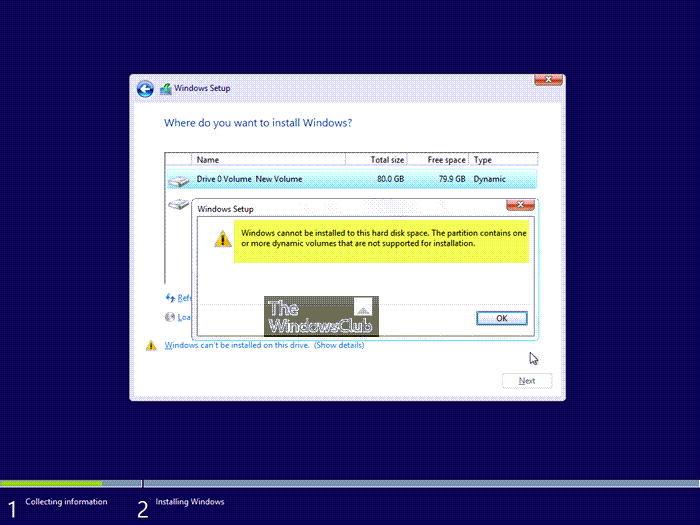700x525 pixels.
Task: Click the 79.9 GB free space value
Action: (x=452, y=179)
